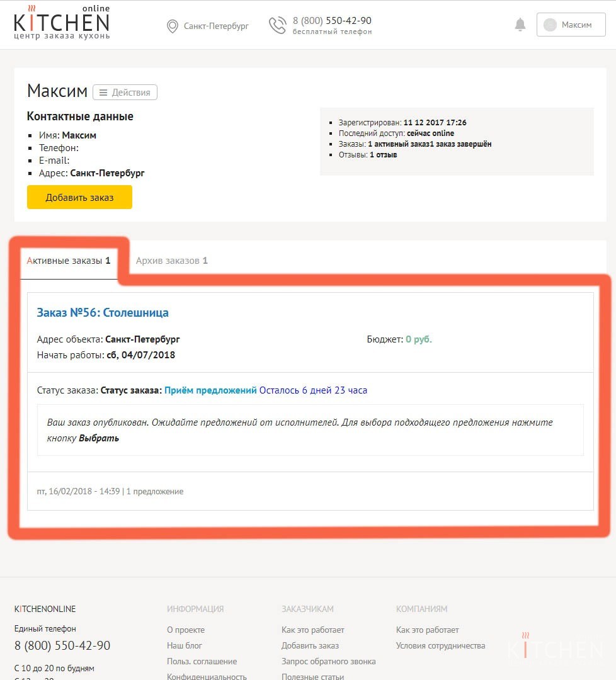Expand the Действия actions menu

[125, 93]
